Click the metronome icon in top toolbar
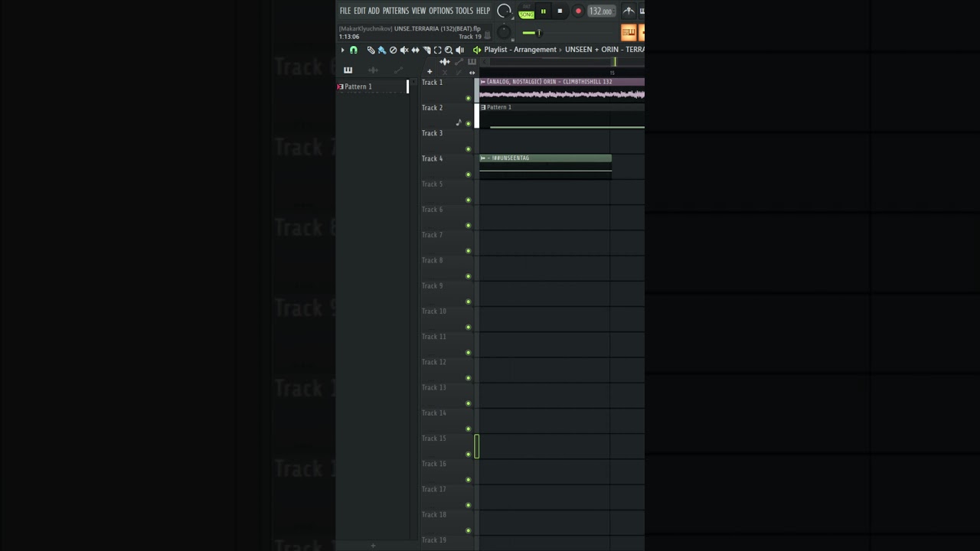 pos(629,11)
